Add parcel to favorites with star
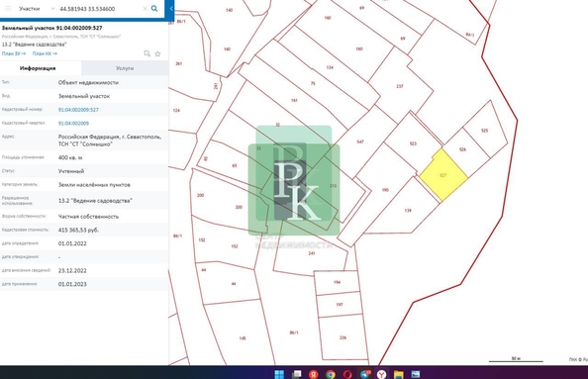Image resolution: width=588 pixels, height=379 pixels. tap(157, 53)
